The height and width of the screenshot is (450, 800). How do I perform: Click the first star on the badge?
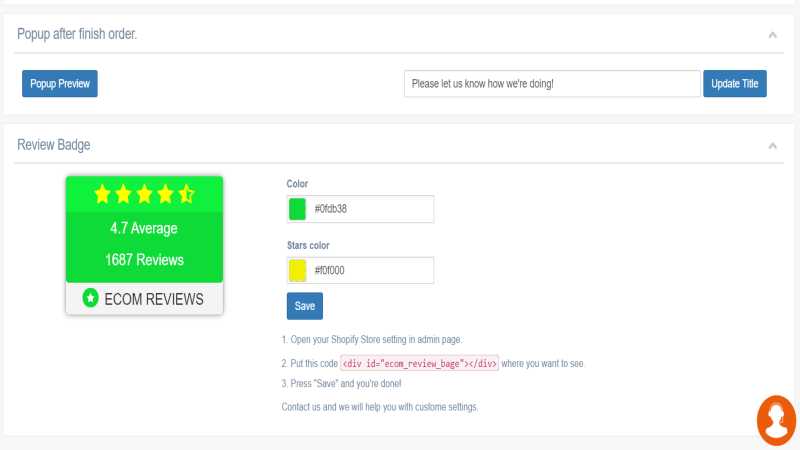(103, 194)
